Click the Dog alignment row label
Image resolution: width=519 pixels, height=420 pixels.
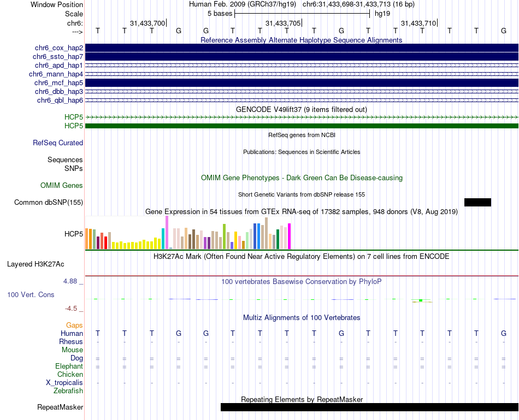pyautogui.click(x=76, y=358)
